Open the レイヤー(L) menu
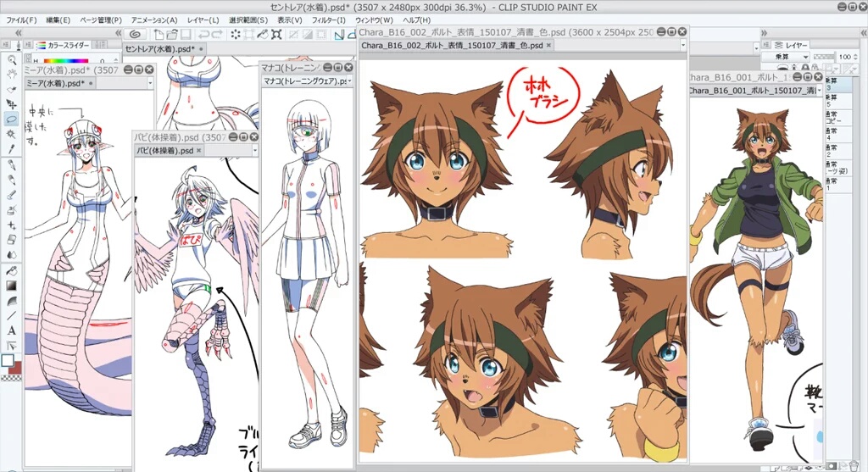868x472 pixels. [203, 20]
